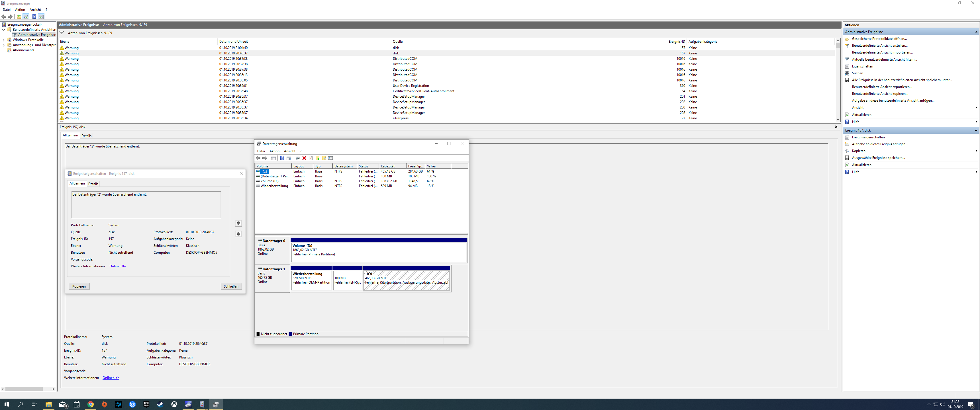Click the properties checkmark icon in disk toolbar
This screenshot has height=410, width=980.
(311, 158)
